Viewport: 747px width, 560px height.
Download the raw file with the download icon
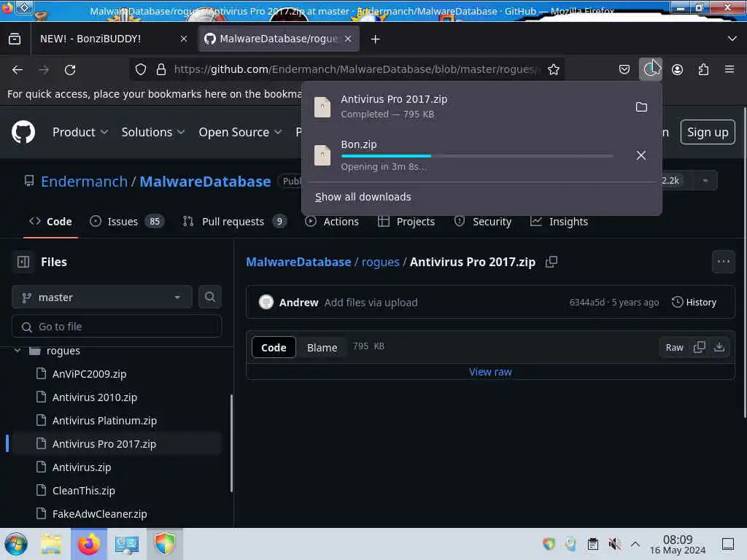point(719,347)
